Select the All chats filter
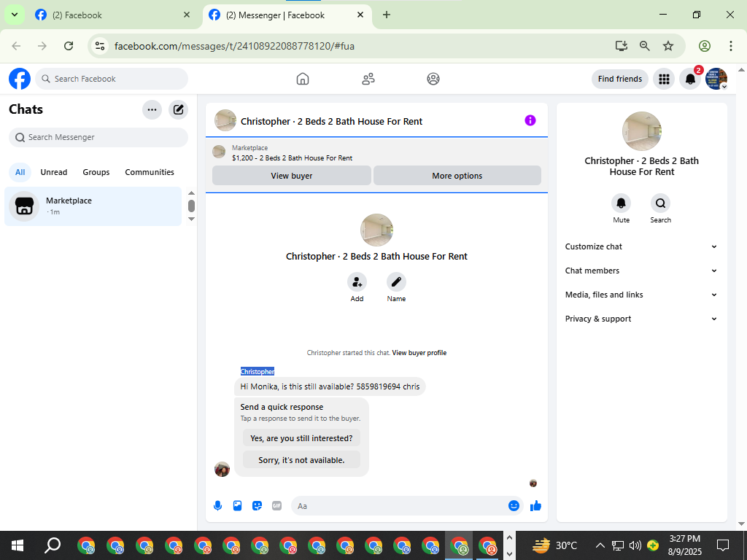This screenshot has width=747, height=560. click(20, 172)
